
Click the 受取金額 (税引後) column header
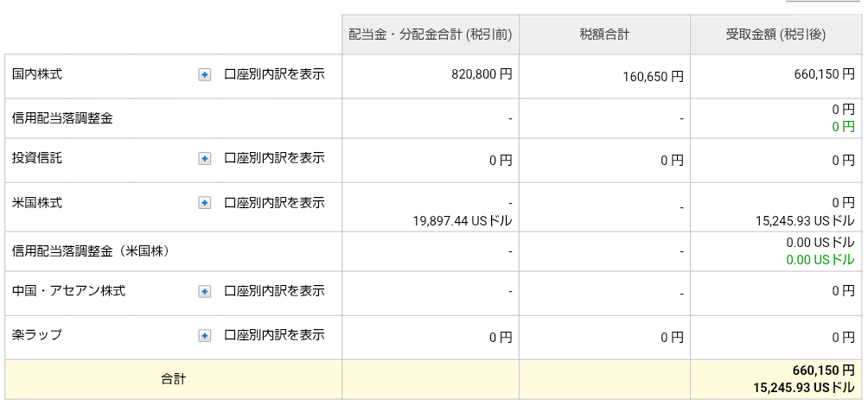tap(775, 35)
